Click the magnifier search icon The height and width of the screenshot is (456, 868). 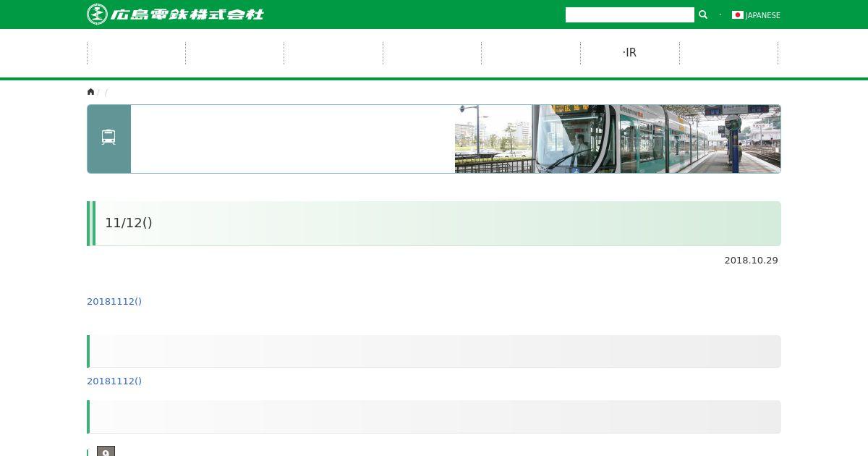pos(702,14)
